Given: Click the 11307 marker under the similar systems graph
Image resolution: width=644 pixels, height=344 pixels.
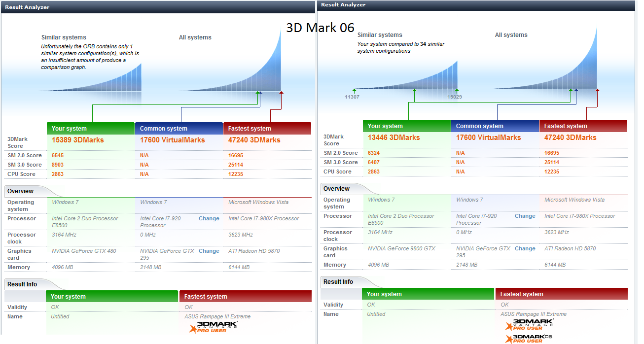Looking at the screenshot, I should point(352,97).
